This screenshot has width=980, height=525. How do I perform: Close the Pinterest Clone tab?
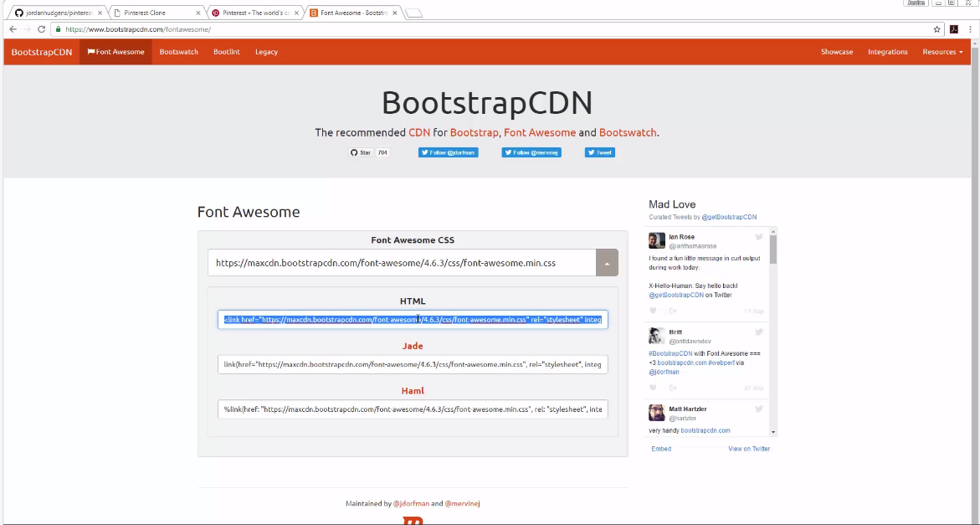pos(198,13)
